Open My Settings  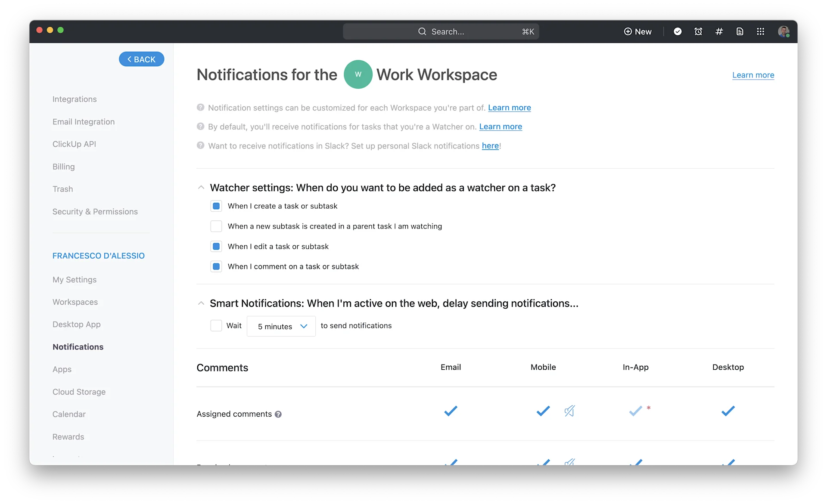pos(75,280)
